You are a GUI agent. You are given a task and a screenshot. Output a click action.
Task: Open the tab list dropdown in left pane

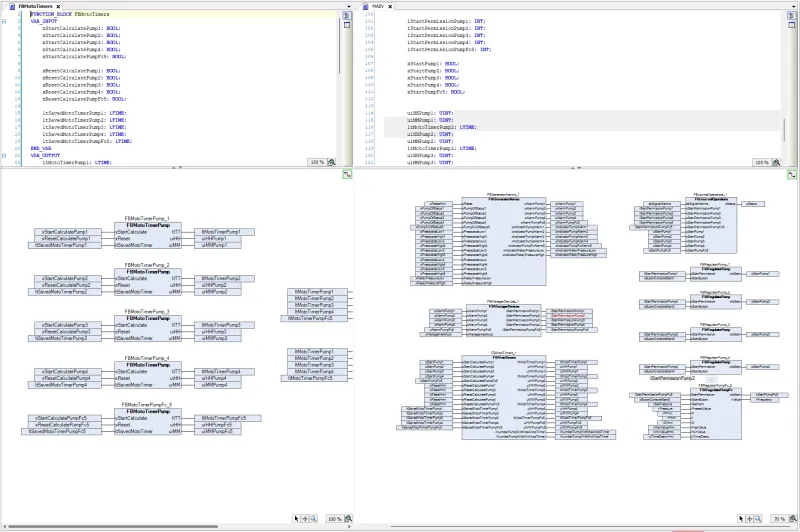pyautogui.click(x=348, y=6)
